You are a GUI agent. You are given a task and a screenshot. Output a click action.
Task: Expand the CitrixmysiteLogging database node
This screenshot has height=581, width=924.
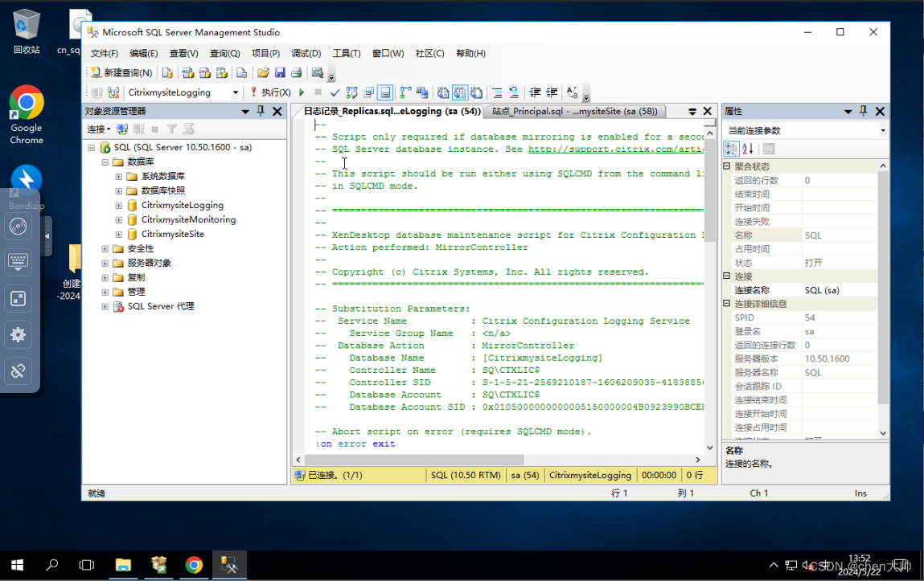118,206
